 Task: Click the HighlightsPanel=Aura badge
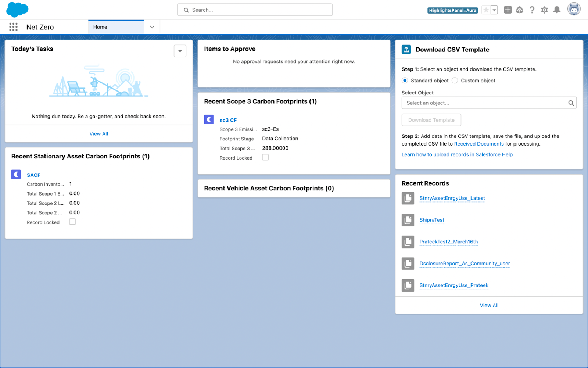[453, 10]
